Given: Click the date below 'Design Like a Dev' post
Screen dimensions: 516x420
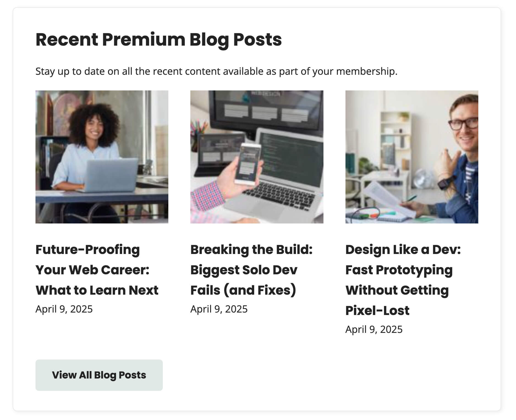Looking at the screenshot, I should pos(374,329).
